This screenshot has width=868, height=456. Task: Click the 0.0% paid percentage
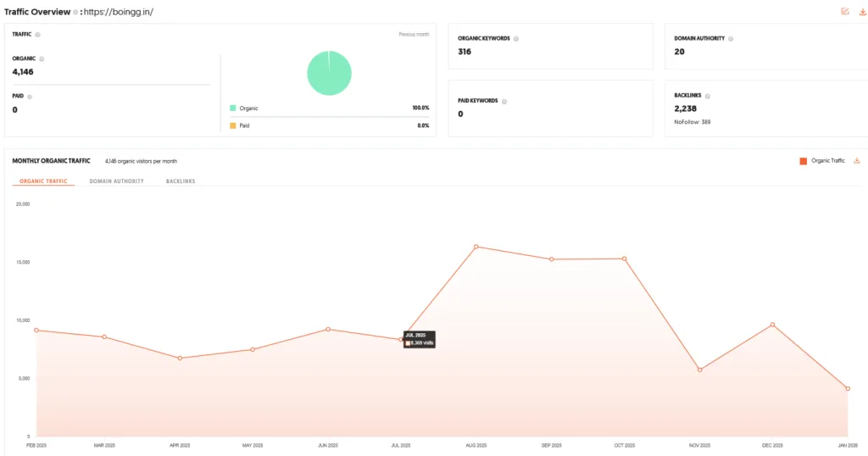tap(424, 125)
